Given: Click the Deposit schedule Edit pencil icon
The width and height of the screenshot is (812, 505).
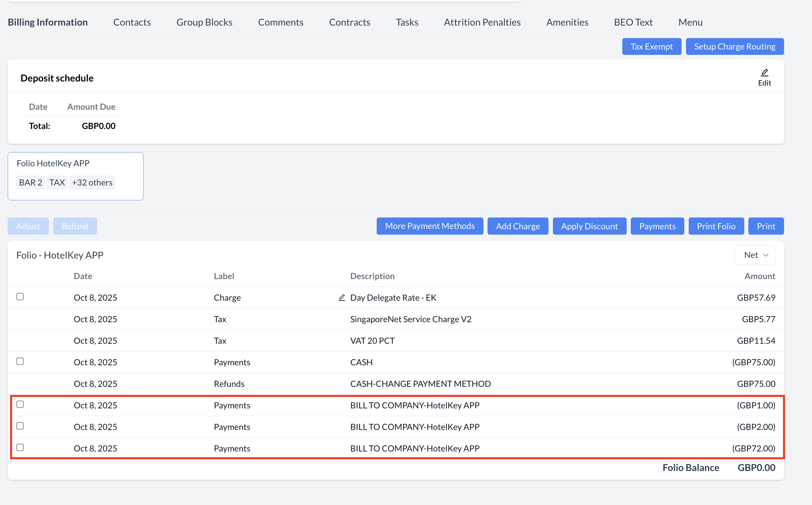Looking at the screenshot, I should (x=764, y=73).
